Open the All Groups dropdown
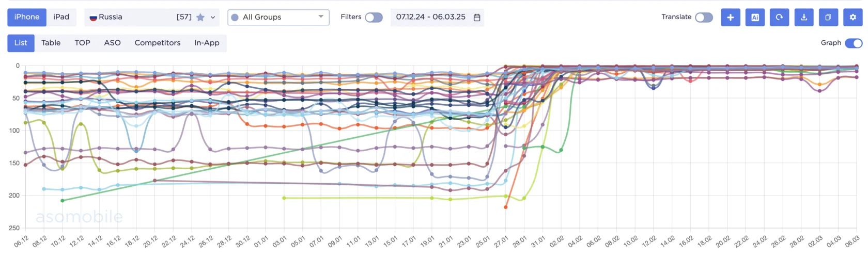The height and width of the screenshot is (258, 868). coord(278,17)
